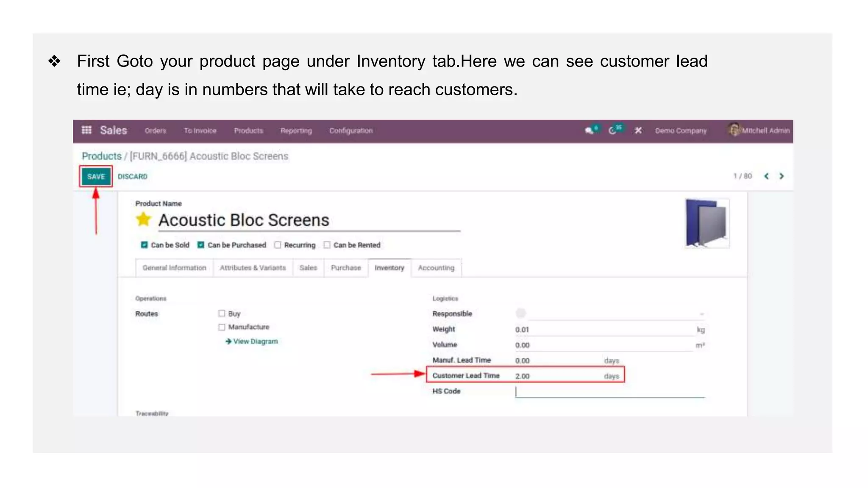Click the Manuf. Lead Time field
The image size is (868, 488).
pyautogui.click(x=558, y=360)
